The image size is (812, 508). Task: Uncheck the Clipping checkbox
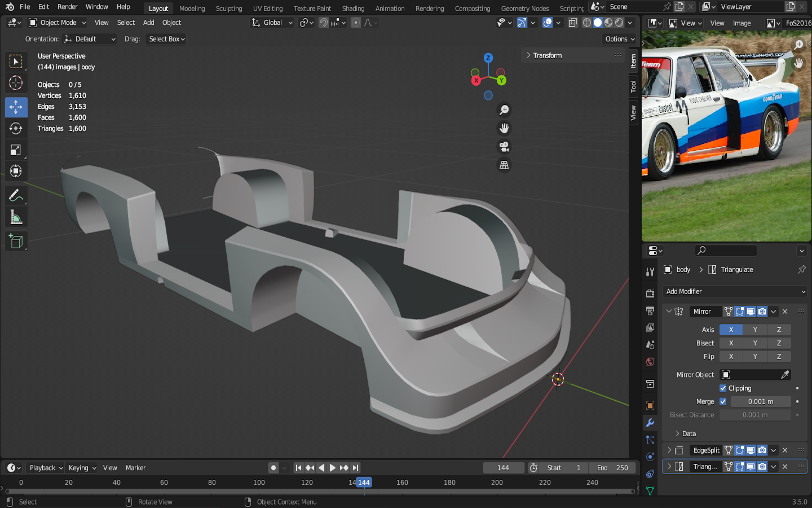point(723,388)
